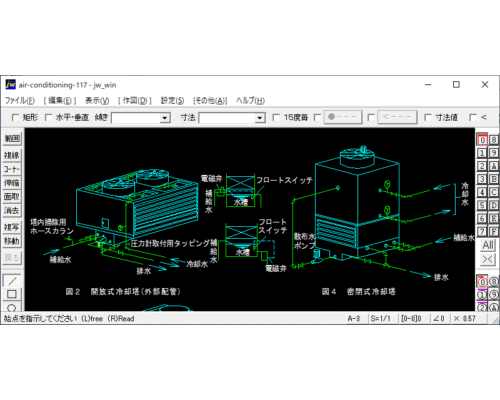500x400 pixels.
Task: Open the 傾き dropdown arrow
Action: tap(165, 118)
